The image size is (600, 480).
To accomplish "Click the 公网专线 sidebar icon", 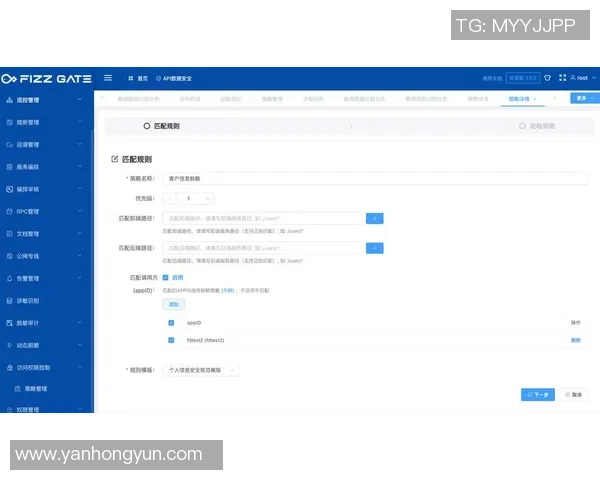I will click(10, 256).
